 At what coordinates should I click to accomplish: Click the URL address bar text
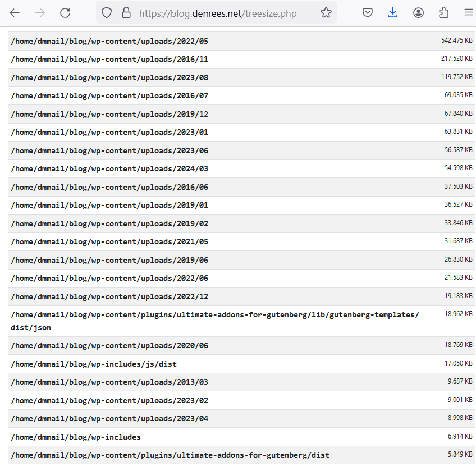click(218, 13)
